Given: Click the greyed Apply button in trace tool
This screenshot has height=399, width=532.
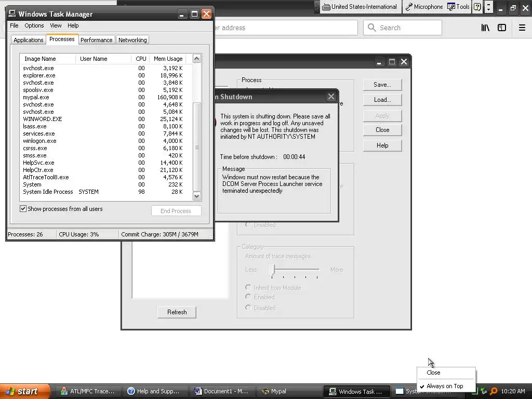Looking at the screenshot, I should coord(382,116).
